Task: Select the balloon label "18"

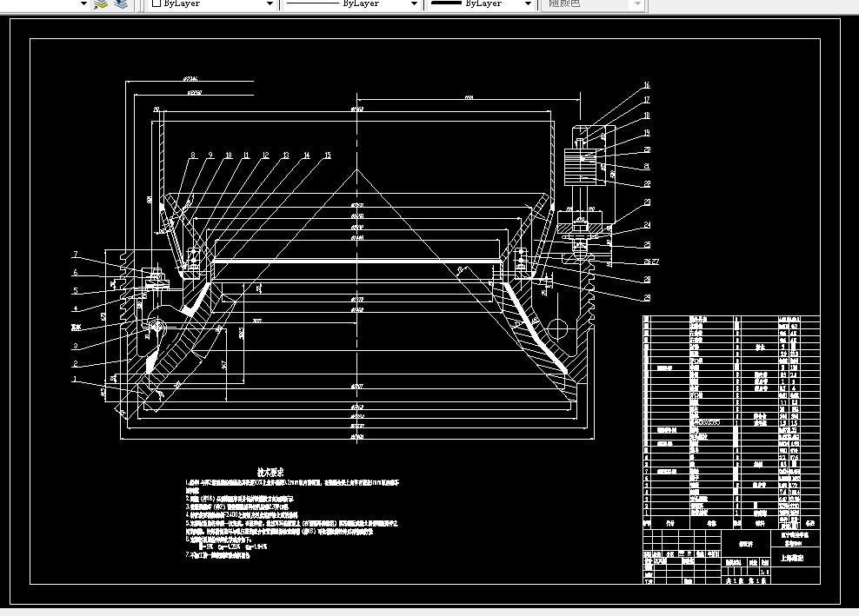Action: (647, 116)
